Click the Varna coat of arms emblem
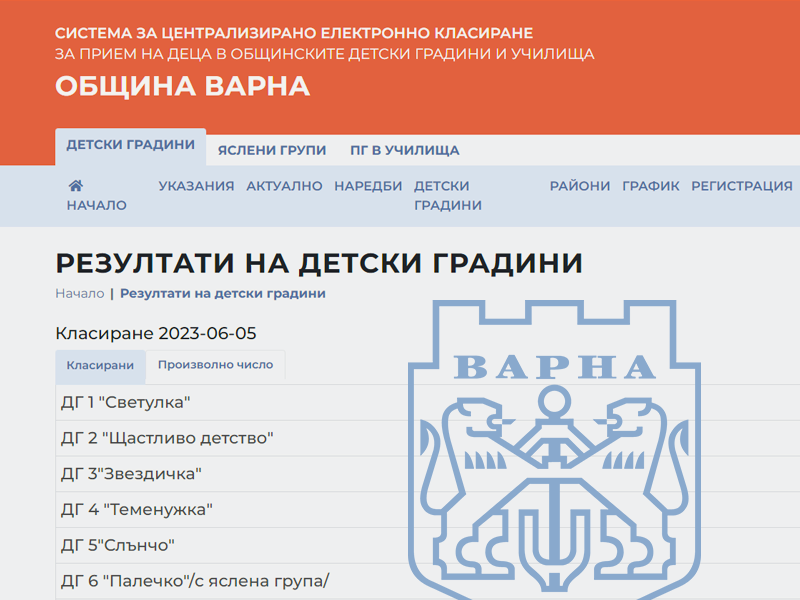The image size is (800, 600). (555, 450)
